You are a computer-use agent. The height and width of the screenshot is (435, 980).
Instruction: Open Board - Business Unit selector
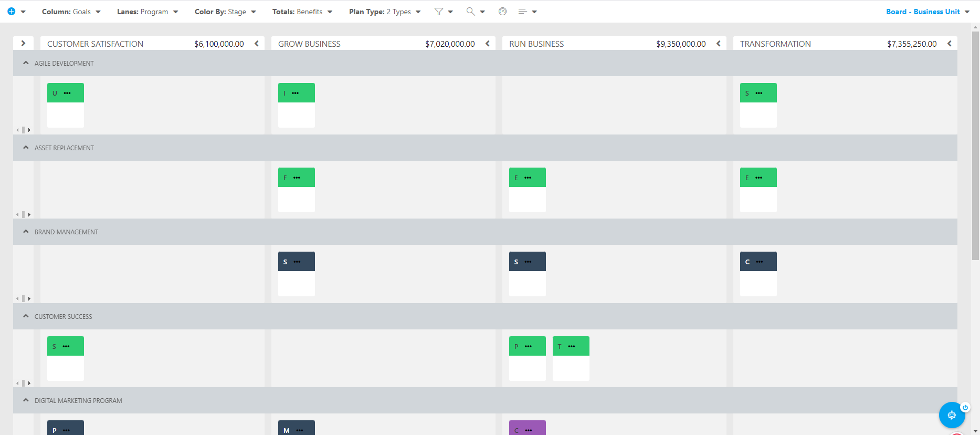click(x=928, y=12)
